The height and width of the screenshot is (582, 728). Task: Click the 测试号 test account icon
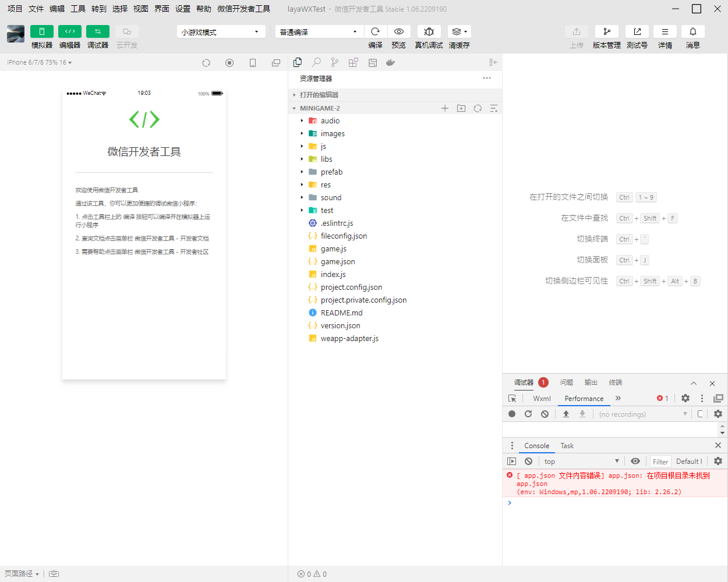637,31
